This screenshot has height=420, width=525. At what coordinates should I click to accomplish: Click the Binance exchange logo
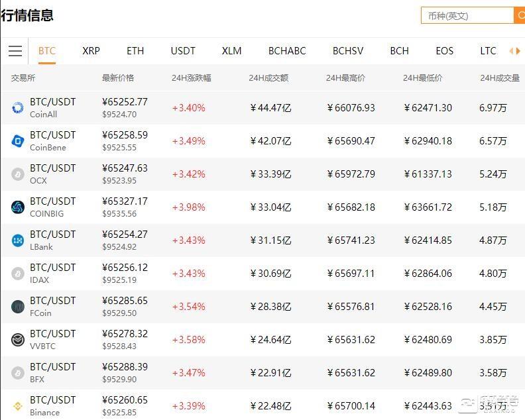click(x=18, y=406)
